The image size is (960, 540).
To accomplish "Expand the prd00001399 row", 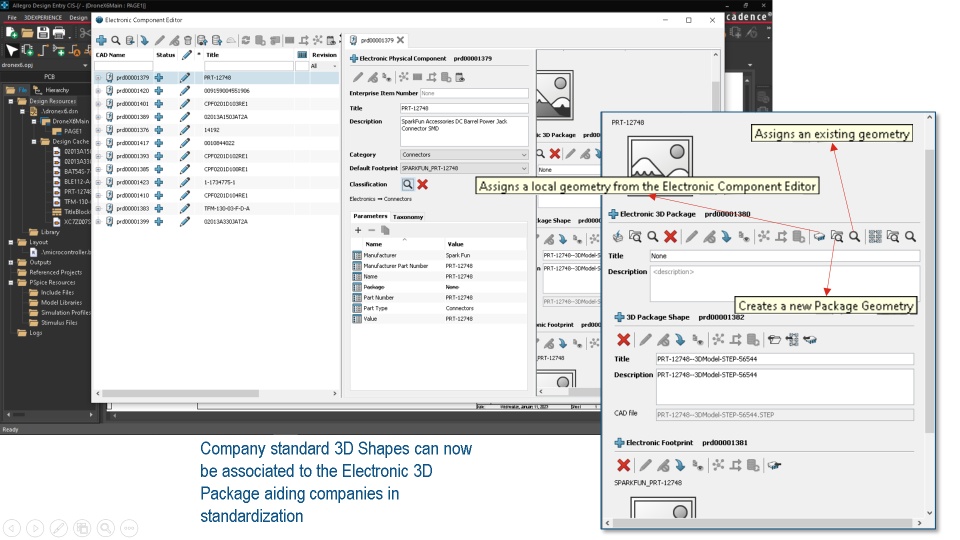I will (x=98, y=222).
